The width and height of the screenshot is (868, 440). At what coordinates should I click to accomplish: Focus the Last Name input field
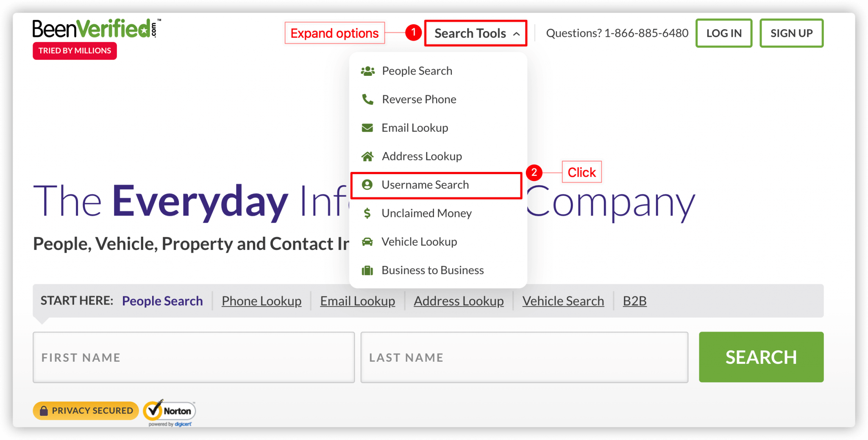coord(524,357)
